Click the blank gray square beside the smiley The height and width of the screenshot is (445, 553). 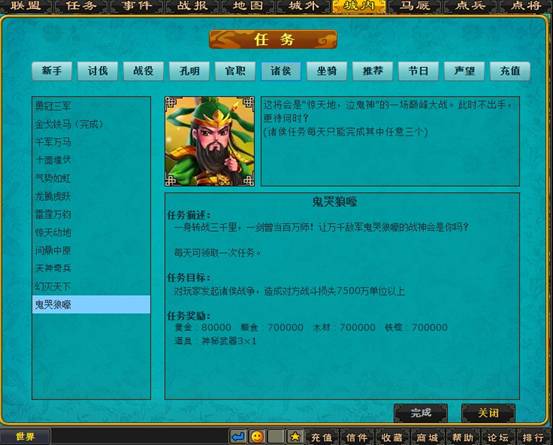(276, 437)
